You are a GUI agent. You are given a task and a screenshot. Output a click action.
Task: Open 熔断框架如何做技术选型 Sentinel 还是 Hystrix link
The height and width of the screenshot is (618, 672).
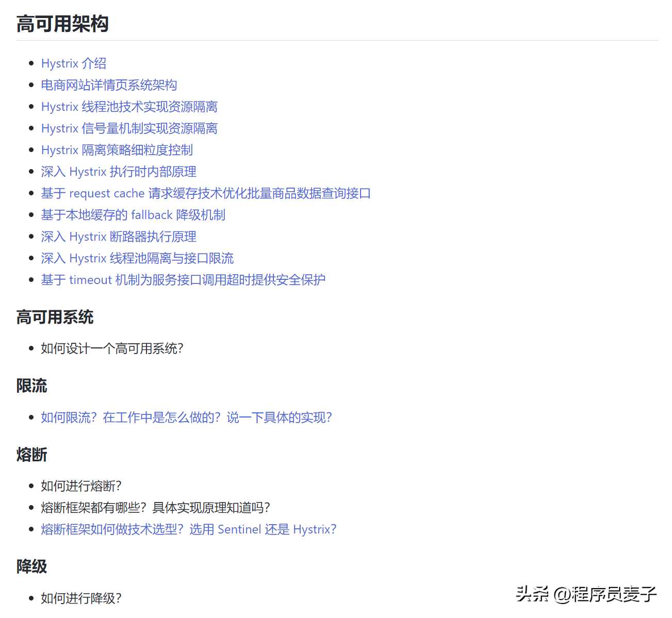(x=189, y=529)
